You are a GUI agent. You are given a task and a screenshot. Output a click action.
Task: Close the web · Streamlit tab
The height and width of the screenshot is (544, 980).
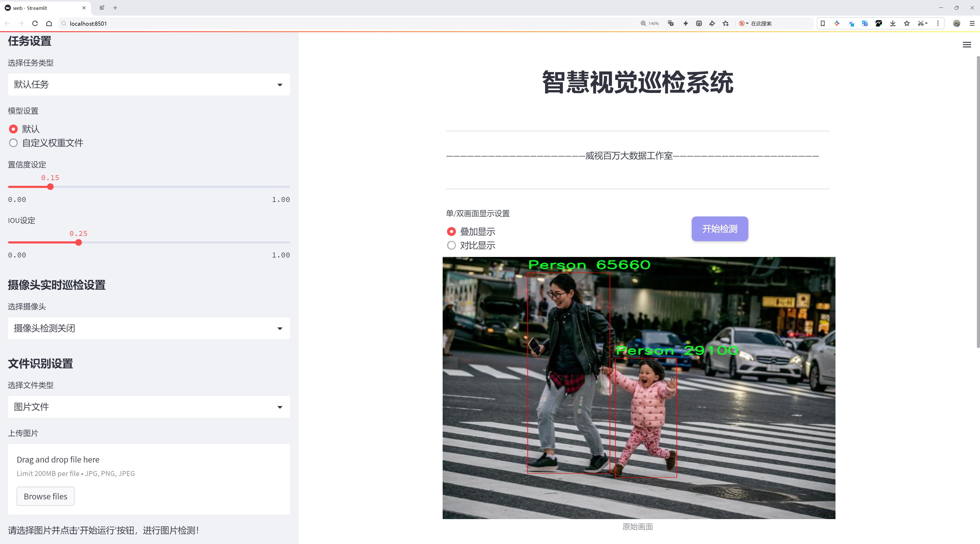(x=84, y=8)
